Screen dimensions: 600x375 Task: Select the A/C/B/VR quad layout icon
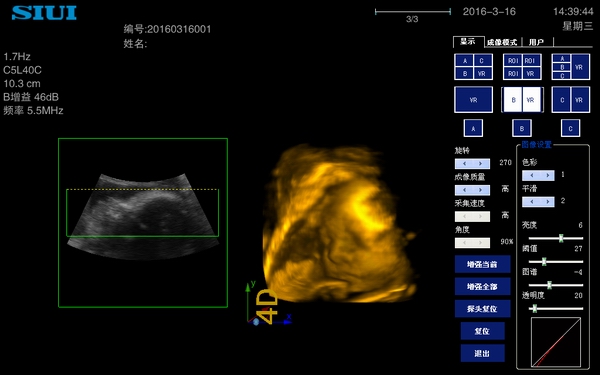[x=473, y=67]
